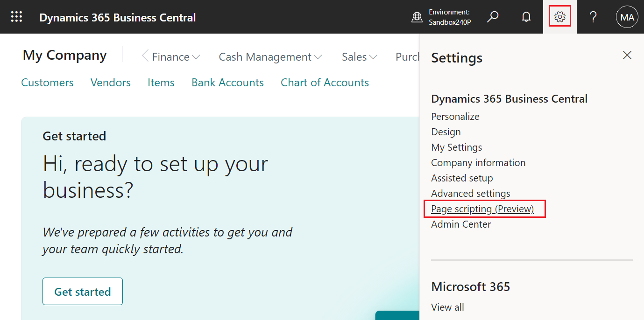The height and width of the screenshot is (320, 644).
Task: Open the notifications bell
Action: tap(526, 16)
